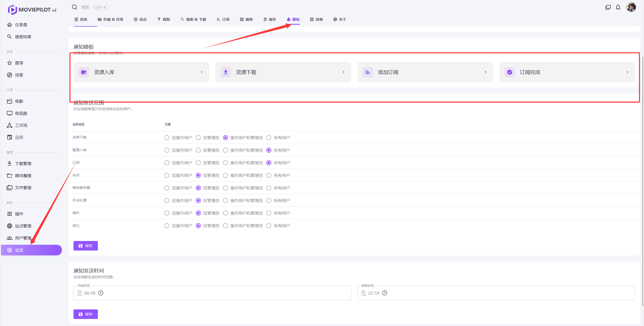
Task: Select 所有用户 for 资源下载 row
Action: (269, 138)
